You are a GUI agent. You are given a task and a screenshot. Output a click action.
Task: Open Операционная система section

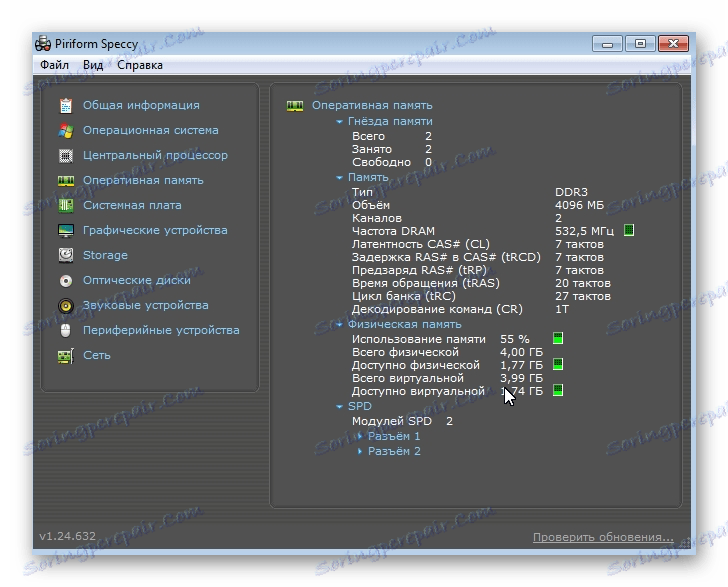pyautogui.click(x=150, y=130)
